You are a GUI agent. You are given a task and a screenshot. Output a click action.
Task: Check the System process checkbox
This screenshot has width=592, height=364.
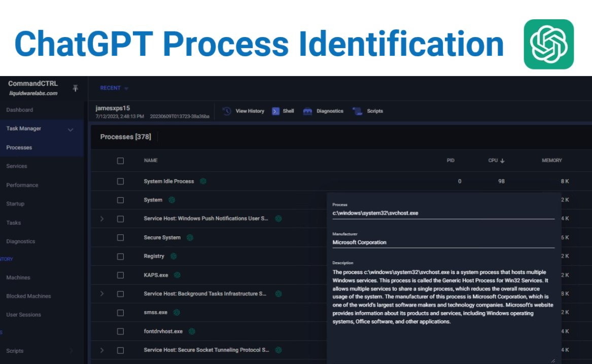[x=120, y=200]
